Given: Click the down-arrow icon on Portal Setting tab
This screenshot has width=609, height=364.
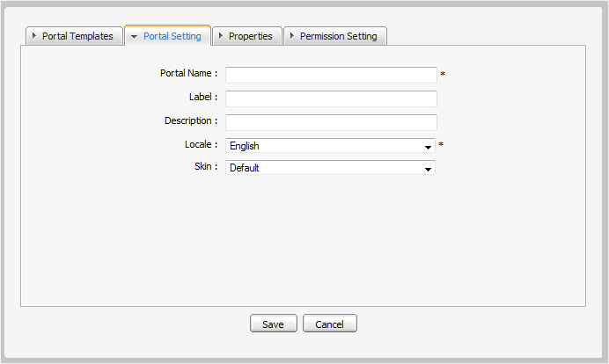Looking at the screenshot, I should point(134,36).
